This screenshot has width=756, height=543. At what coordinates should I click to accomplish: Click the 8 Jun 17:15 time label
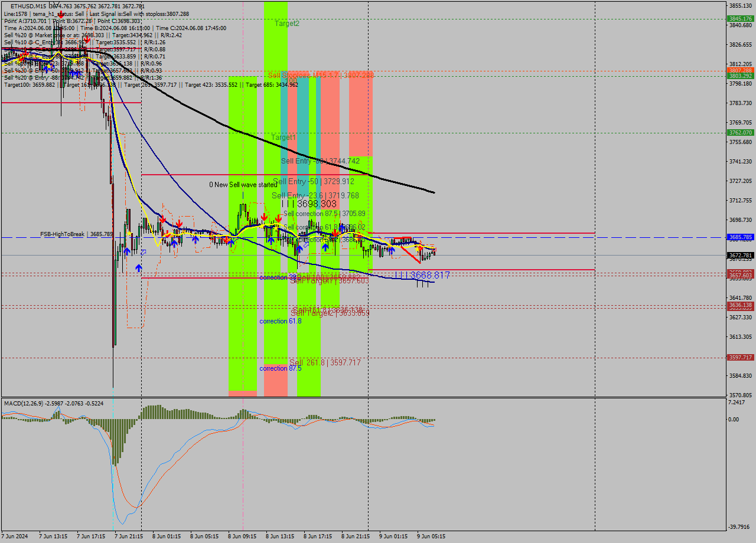(317, 537)
